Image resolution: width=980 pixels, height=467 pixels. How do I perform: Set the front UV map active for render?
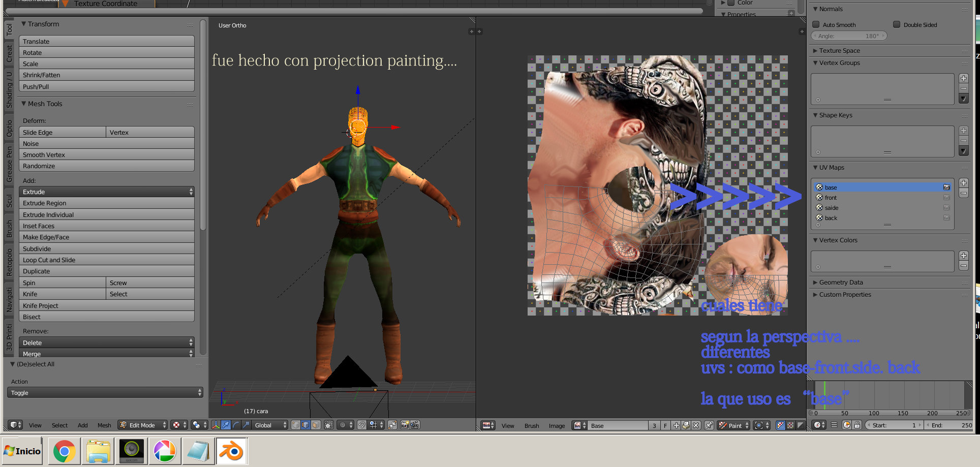(946, 198)
